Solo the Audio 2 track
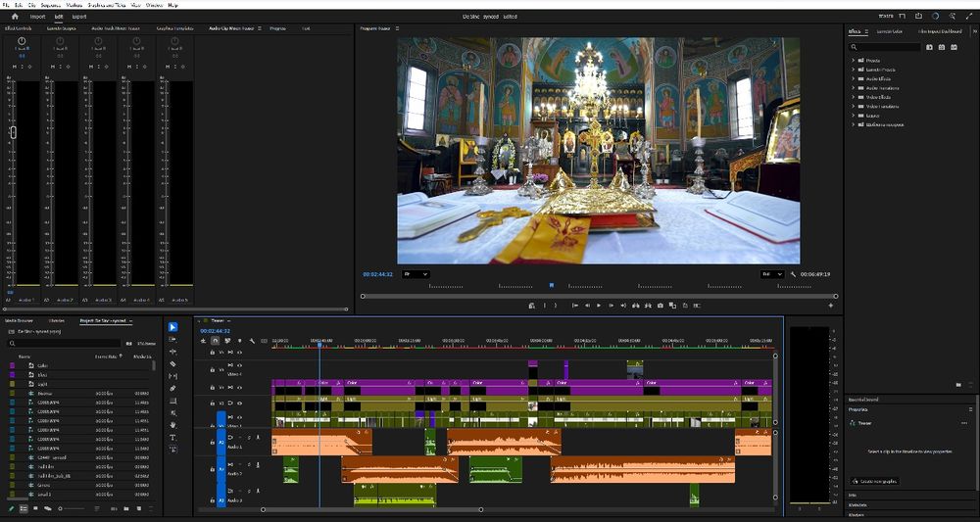 click(x=249, y=464)
